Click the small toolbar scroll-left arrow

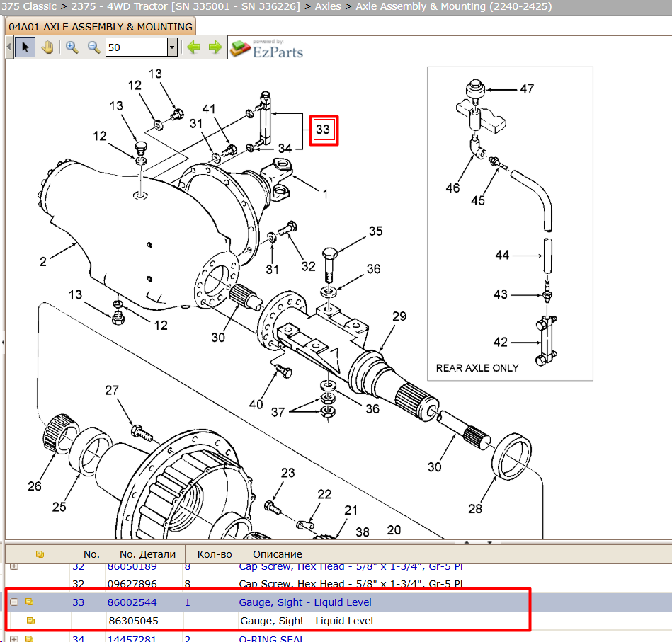8,47
